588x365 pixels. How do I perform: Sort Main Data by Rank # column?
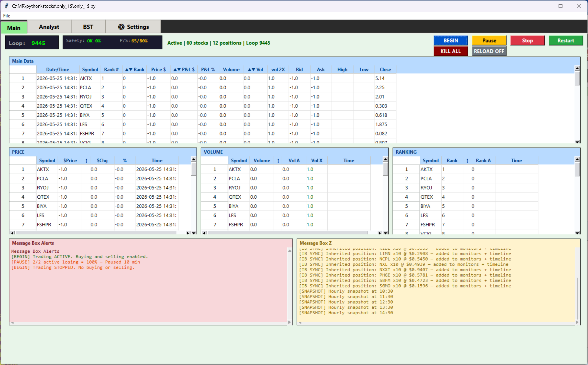pos(111,69)
